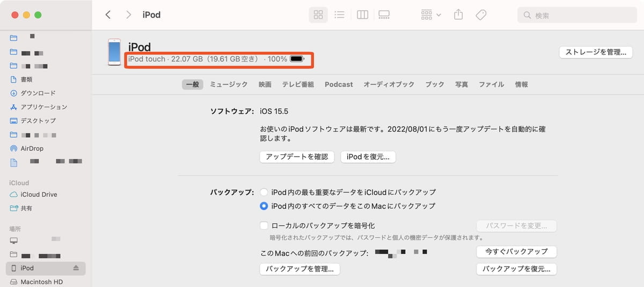Open the ミュージック tab
This screenshot has height=287, width=644.
point(229,84)
